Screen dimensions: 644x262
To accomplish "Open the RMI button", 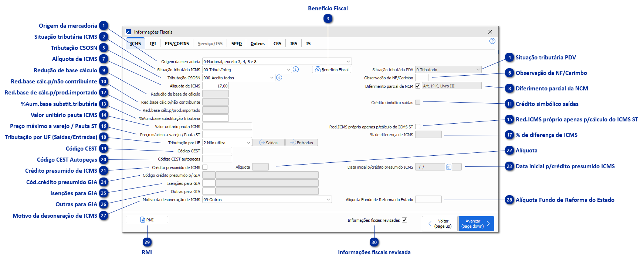I will (x=147, y=220).
